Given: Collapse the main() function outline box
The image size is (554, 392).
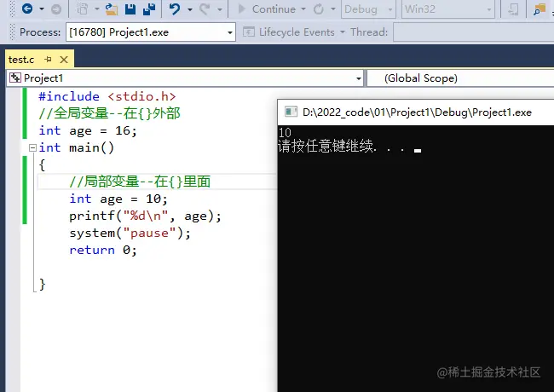Looking at the screenshot, I should [x=32, y=147].
